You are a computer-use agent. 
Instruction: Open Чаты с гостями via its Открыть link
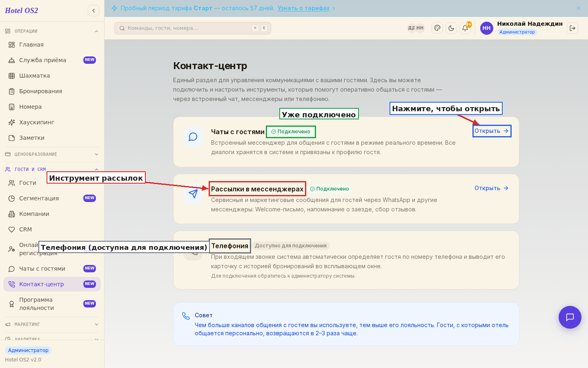coord(492,131)
